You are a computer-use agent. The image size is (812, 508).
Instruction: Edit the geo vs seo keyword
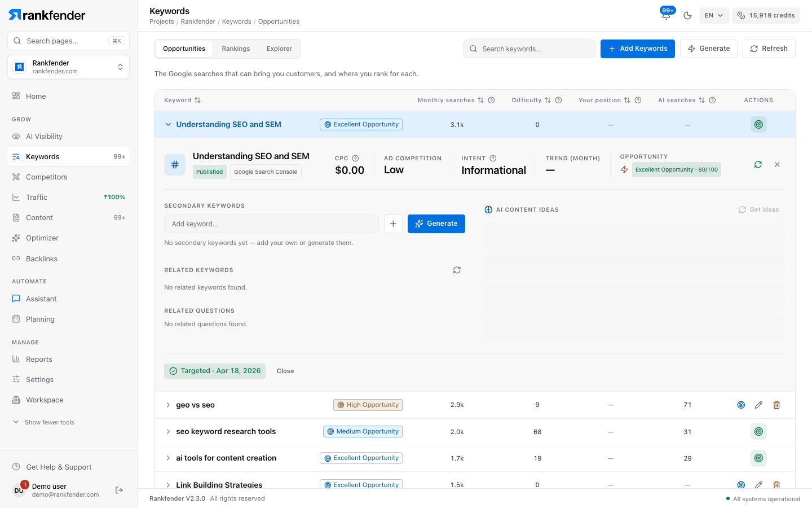[759, 405]
